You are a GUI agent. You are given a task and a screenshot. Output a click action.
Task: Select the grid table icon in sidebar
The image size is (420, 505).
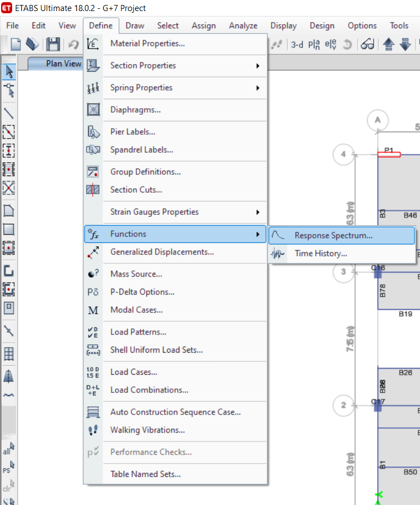tap(9, 354)
